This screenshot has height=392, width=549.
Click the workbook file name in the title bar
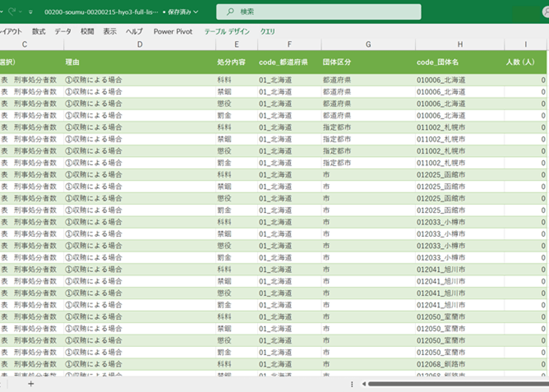[101, 12]
